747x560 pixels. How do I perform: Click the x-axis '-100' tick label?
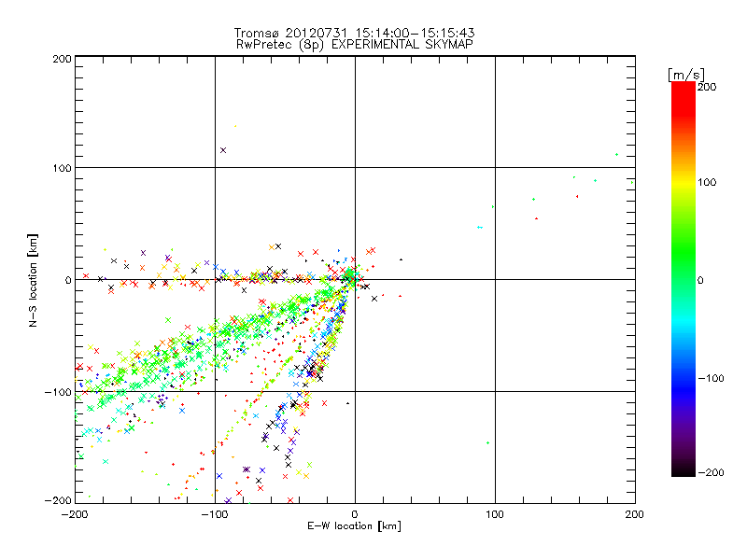(215, 514)
